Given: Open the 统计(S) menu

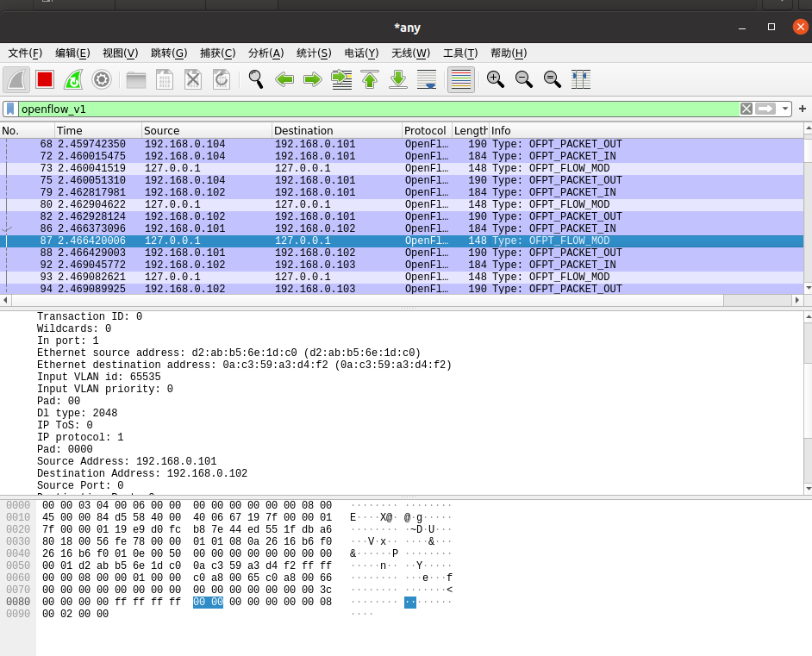Looking at the screenshot, I should [314, 53].
